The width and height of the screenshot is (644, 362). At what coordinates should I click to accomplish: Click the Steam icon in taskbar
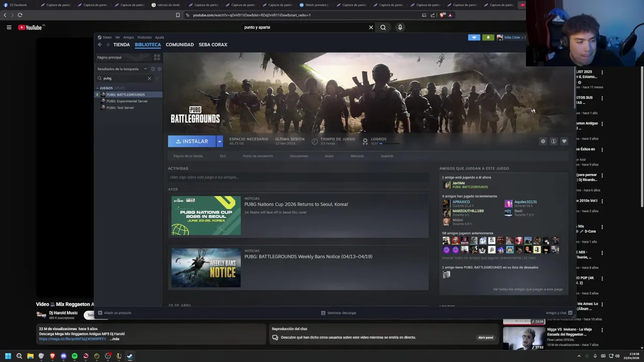click(x=130, y=356)
